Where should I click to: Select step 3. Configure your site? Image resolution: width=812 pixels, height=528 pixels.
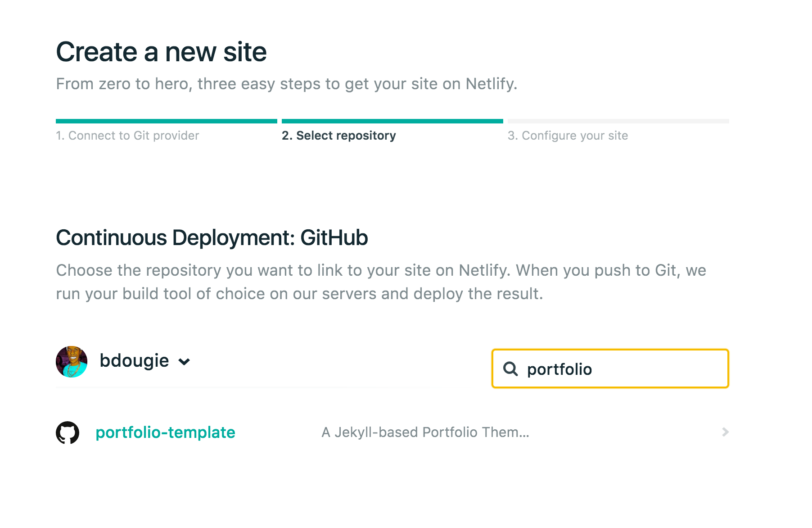[568, 135]
